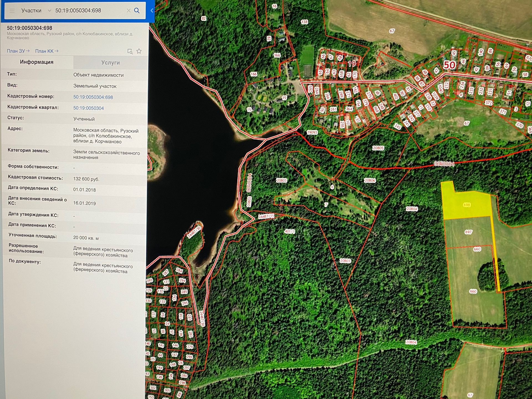This screenshot has width=532, height=399.
Task: Select parcel label 20804 on map
Action: click(x=411, y=209)
